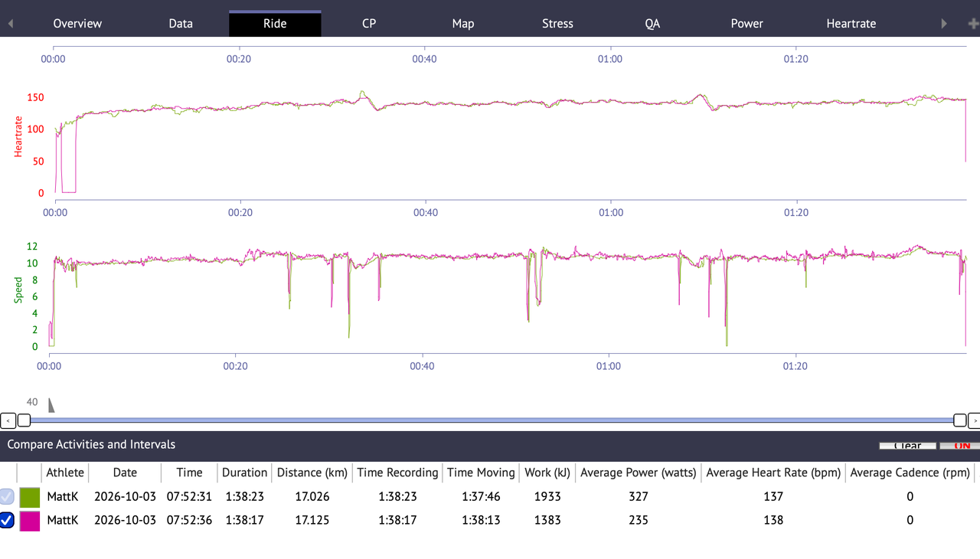This screenshot has width=980, height=559.
Task: Change the magenta activity color swatch
Action: point(29,521)
